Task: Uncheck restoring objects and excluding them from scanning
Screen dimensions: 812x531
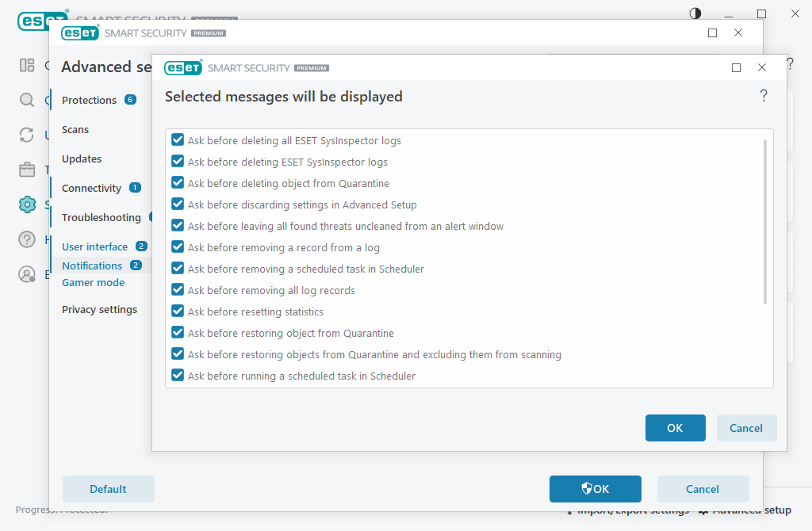Action: [178, 353]
